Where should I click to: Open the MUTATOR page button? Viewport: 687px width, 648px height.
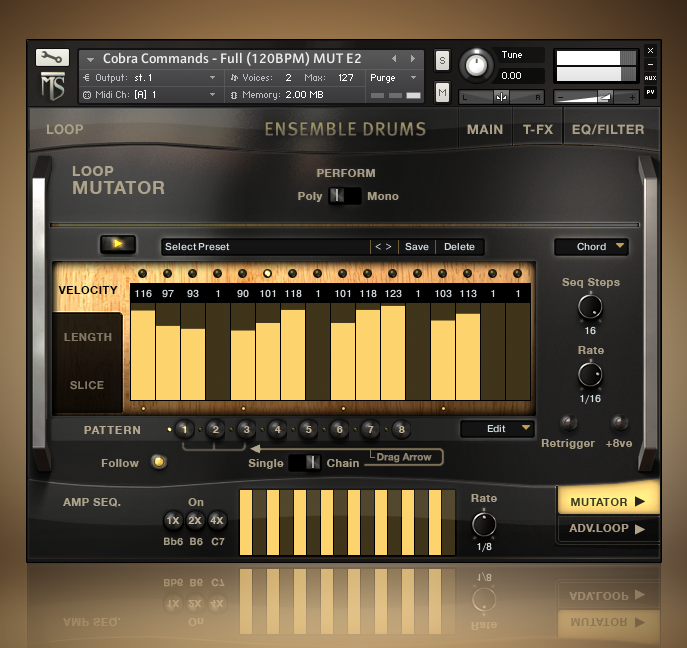tap(608, 502)
